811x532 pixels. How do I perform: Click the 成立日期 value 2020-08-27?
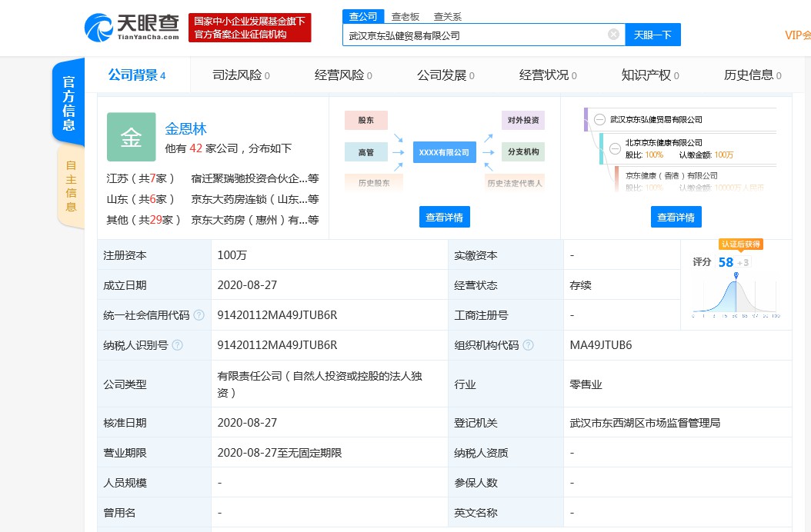coord(247,285)
